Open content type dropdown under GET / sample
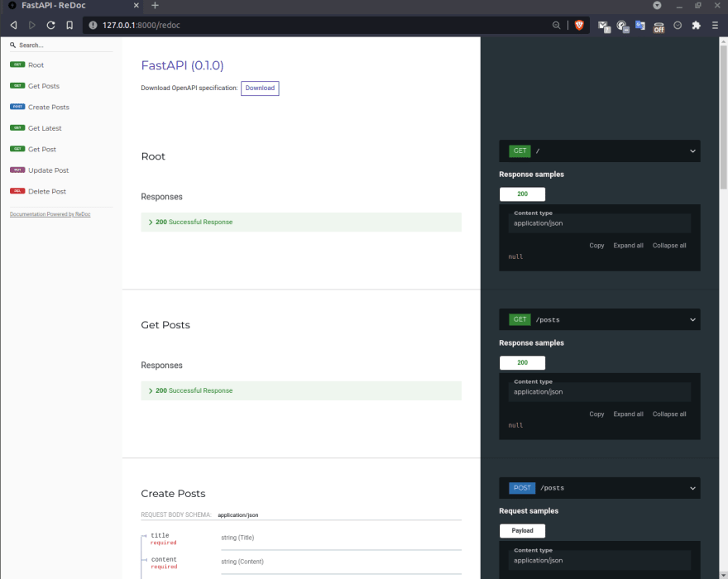728x579 pixels. click(600, 223)
